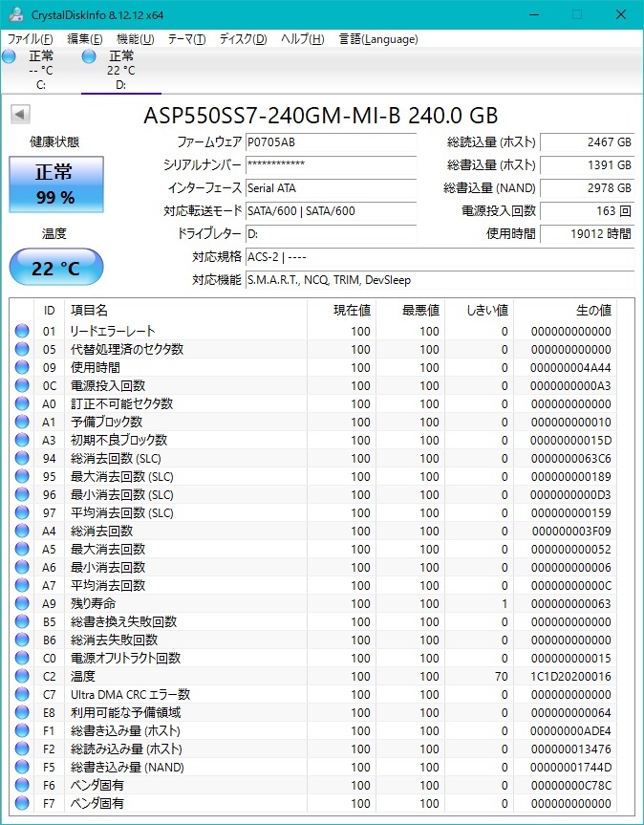Click the CrystalDiskInfo title bar app icon
Image resolution: width=644 pixels, height=825 pixels.
click(x=16, y=14)
